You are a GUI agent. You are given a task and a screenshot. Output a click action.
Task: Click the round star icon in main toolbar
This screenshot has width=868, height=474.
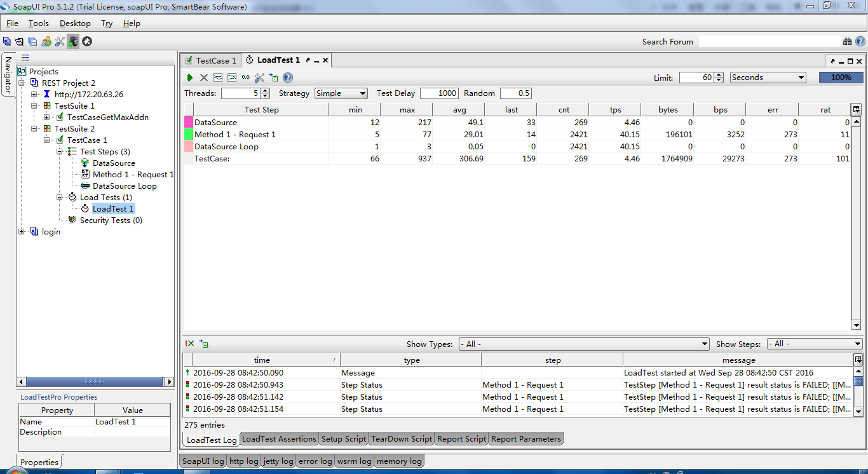tap(87, 41)
